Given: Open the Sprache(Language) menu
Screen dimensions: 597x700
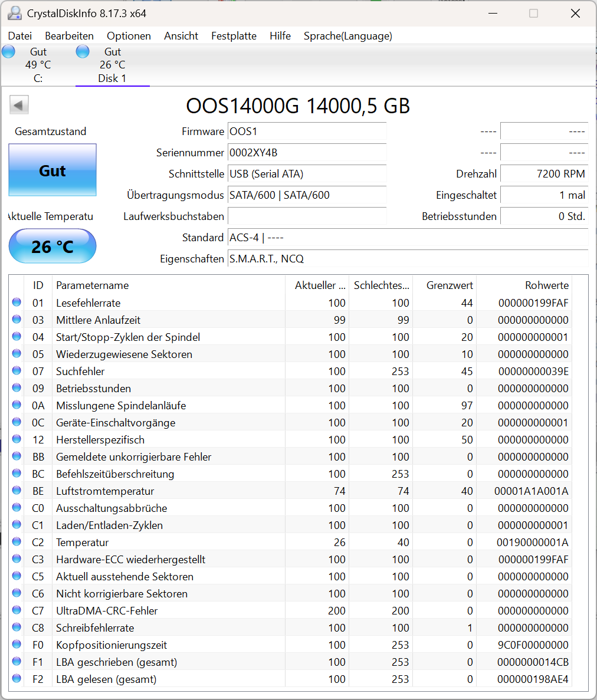Looking at the screenshot, I should (348, 36).
